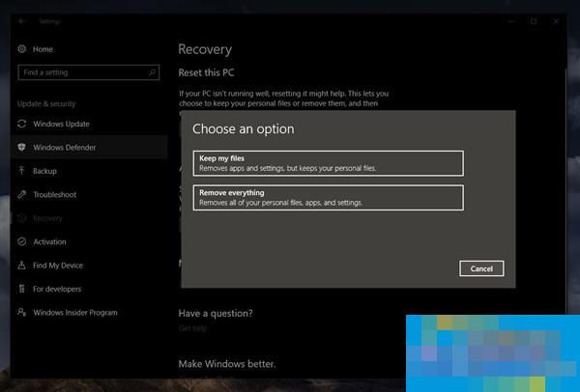Click the Home gear icon

[x=22, y=49]
